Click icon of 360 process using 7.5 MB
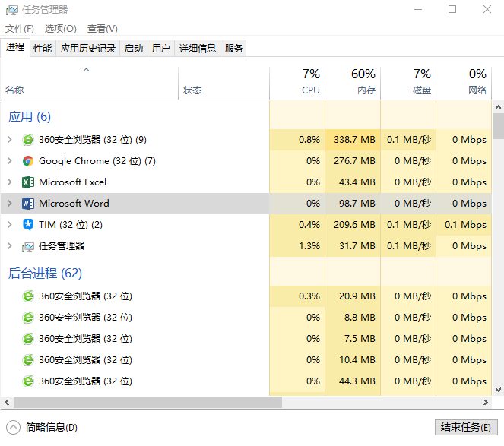 (x=28, y=339)
